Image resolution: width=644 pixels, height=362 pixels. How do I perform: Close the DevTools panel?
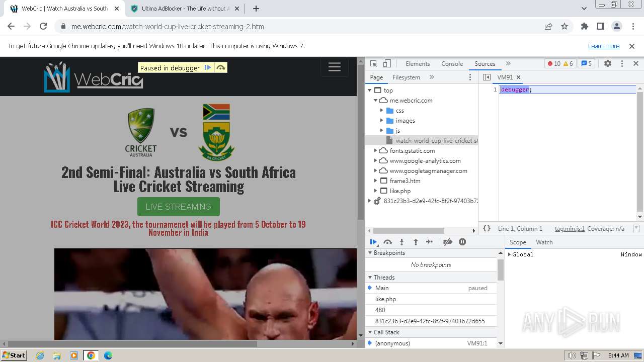635,63
